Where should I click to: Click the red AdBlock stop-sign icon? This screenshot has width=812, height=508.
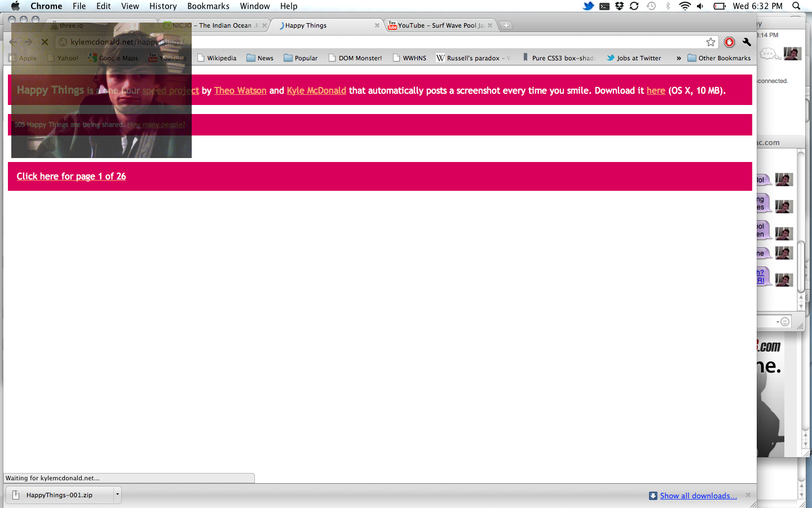(729, 42)
